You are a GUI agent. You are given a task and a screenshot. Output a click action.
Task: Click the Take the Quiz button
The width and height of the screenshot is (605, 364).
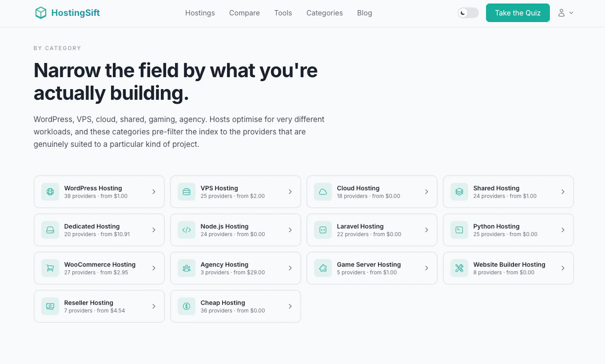pyautogui.click(x=518, y=13)
